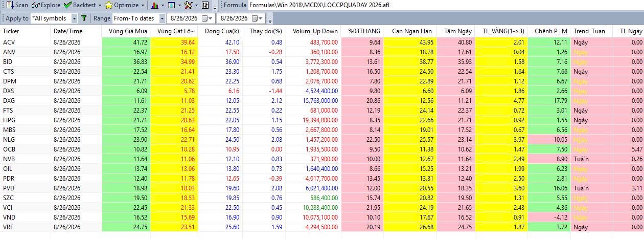The height and width of the screenshot is (239, 644).
Task: Click the Dong Cua(k) column header
Action: tap(220, 31)
